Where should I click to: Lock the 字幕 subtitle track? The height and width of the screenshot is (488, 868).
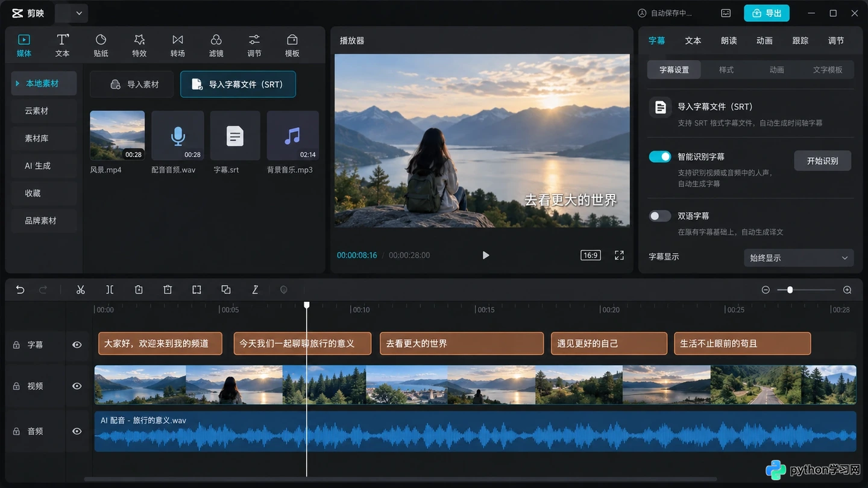pyautogui.click(x=16, y=345)
